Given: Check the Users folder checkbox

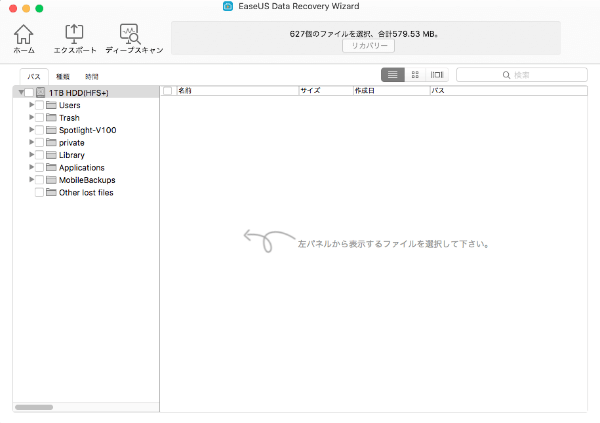Looking at the screenshot, I should 39,105.
